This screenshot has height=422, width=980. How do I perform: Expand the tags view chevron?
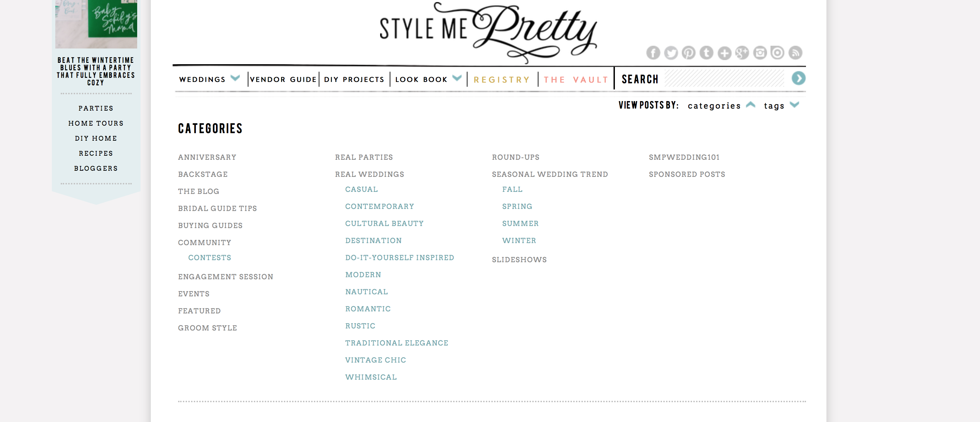[x=794, y=104]
